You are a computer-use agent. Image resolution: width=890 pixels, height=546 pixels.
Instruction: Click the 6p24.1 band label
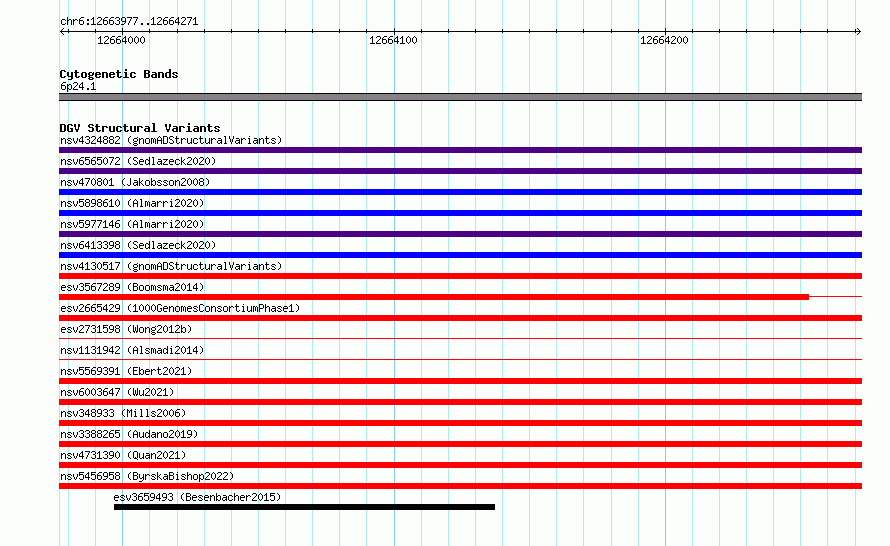[x=78, y=86]
